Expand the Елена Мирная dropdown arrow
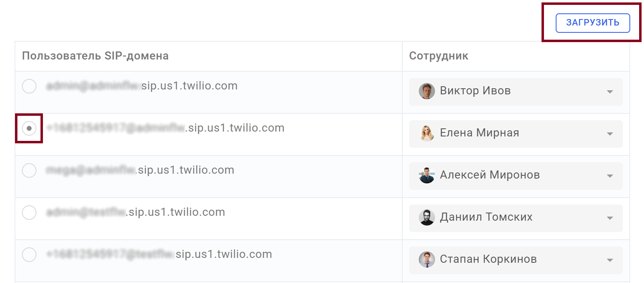 (x=610, y=134)
